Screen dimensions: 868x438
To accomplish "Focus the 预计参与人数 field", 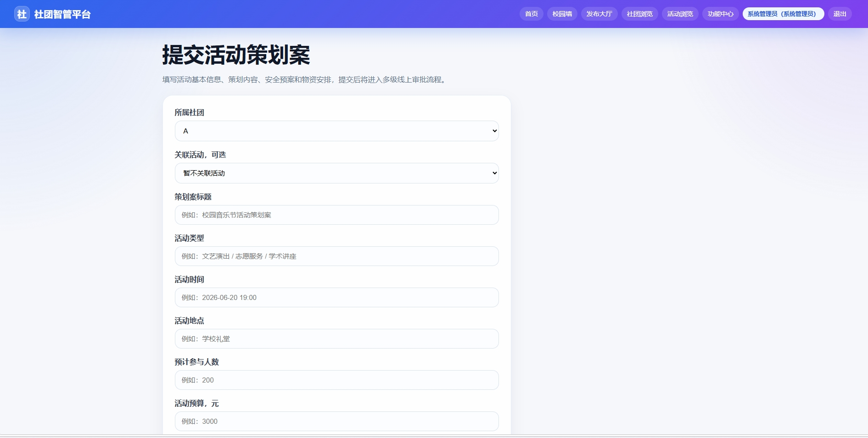I will (337, 380).
